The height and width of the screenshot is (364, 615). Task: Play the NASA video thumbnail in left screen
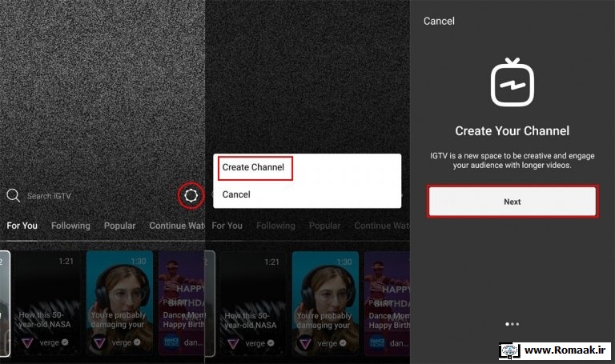(x=47, y=303)
